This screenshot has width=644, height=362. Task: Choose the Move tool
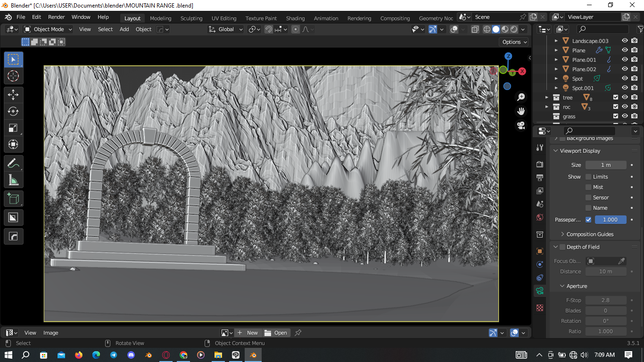point(13,95)
